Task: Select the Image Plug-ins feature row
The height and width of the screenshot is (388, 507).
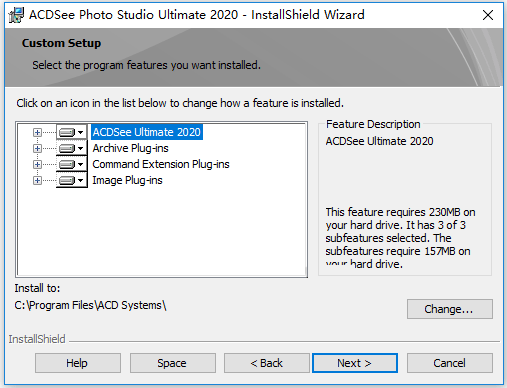Action: [x=127, y=180]
